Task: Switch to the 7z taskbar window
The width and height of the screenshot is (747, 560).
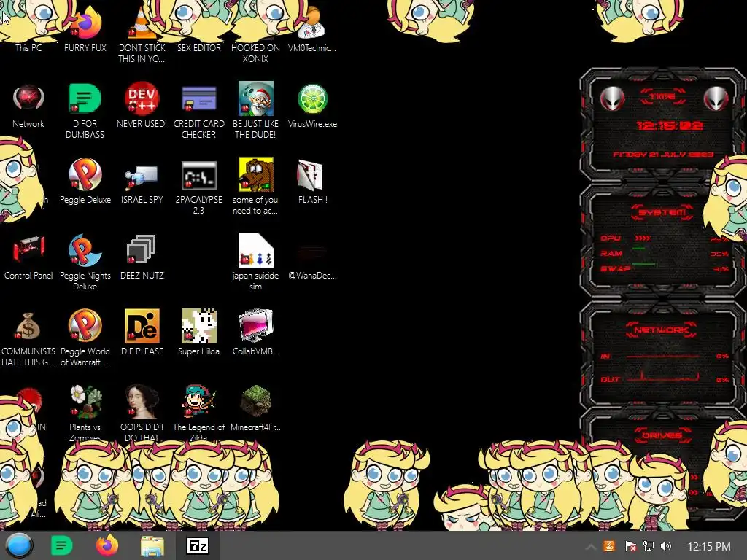Action: (198, 545)
